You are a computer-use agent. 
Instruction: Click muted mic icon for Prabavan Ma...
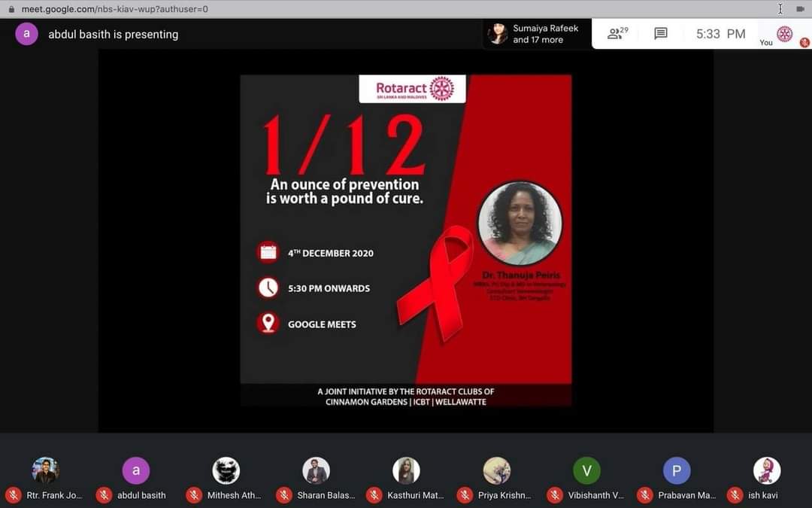point(645,495)
